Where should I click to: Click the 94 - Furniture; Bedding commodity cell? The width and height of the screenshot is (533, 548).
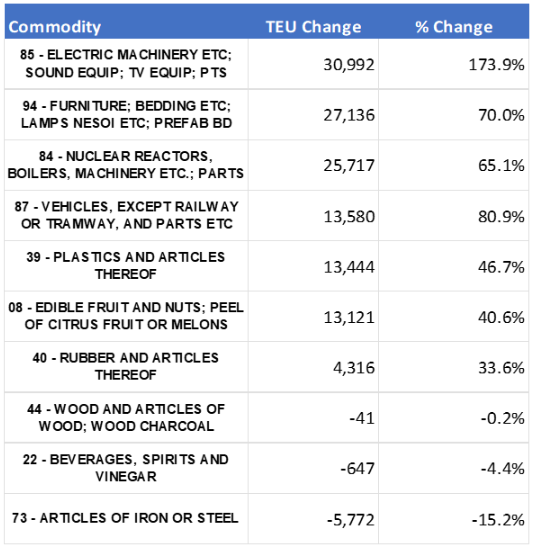pos(126,115)
